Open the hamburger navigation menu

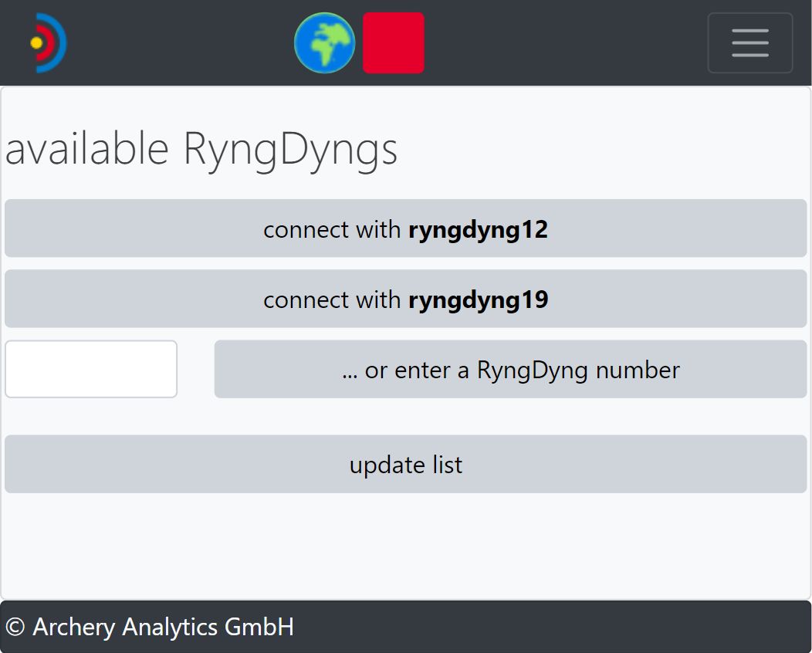[x=749, y=43]
